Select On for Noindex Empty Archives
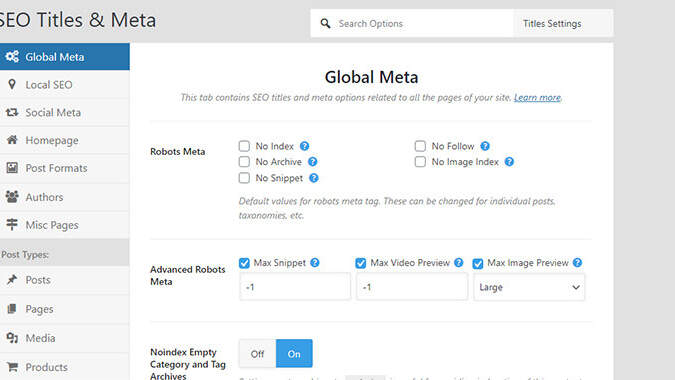This screenshot has width=675, height=380. click(x=294, y=354)
